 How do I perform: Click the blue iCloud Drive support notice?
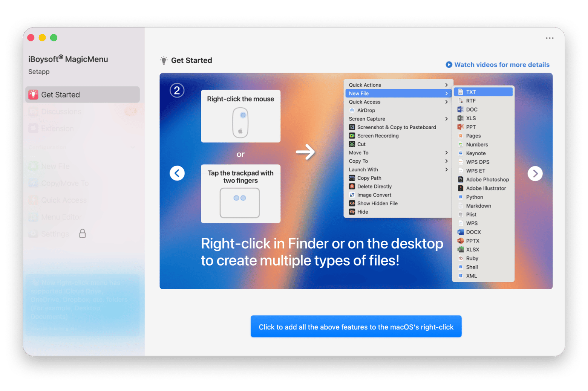click(x=83, y=305)
